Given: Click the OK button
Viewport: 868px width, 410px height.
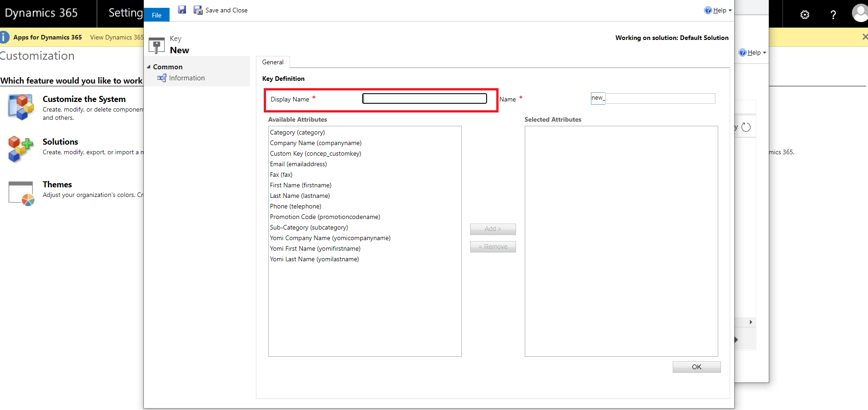Looking at the screenshot, I should tap(697, 367).
